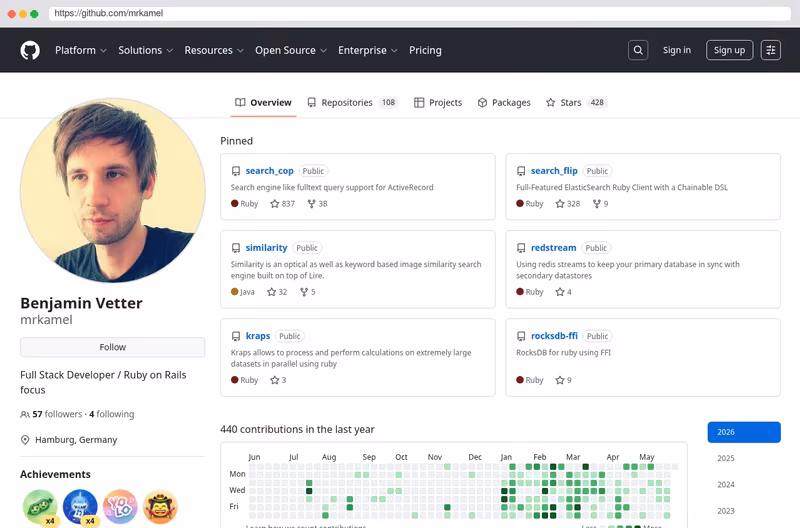Expand the Solutions dropdown menu
Screen dimensions: 800x528
coord(145,50)
